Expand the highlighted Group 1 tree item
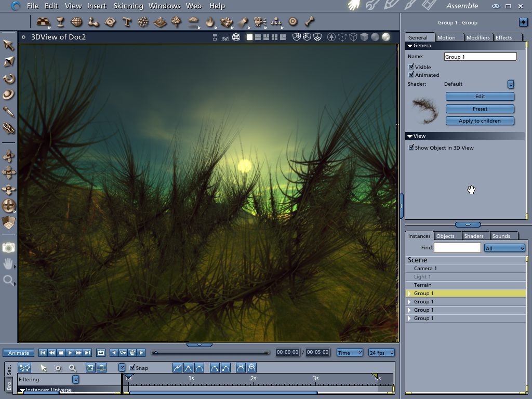Screen dimensions: 532x399 409,294
